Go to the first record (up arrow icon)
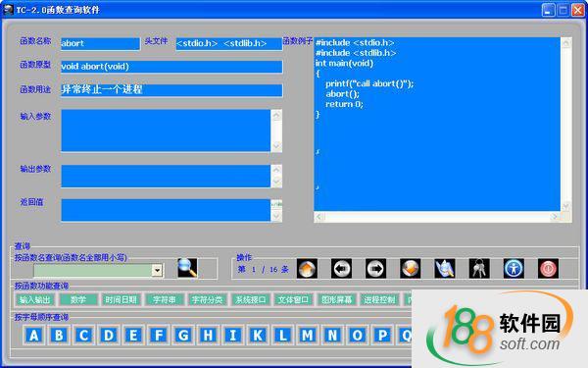 [x=307, y=269]
